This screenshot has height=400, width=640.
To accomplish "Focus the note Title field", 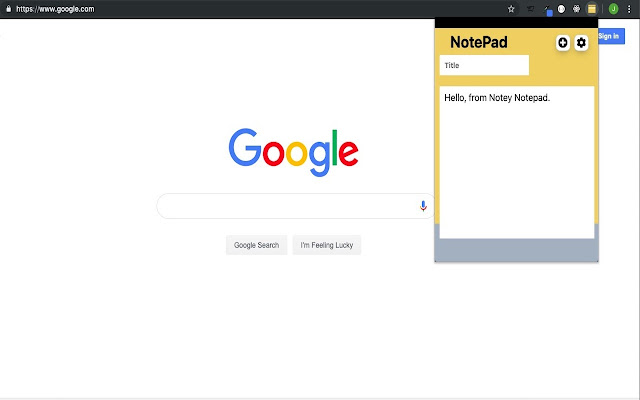I will tap(484, 65).
